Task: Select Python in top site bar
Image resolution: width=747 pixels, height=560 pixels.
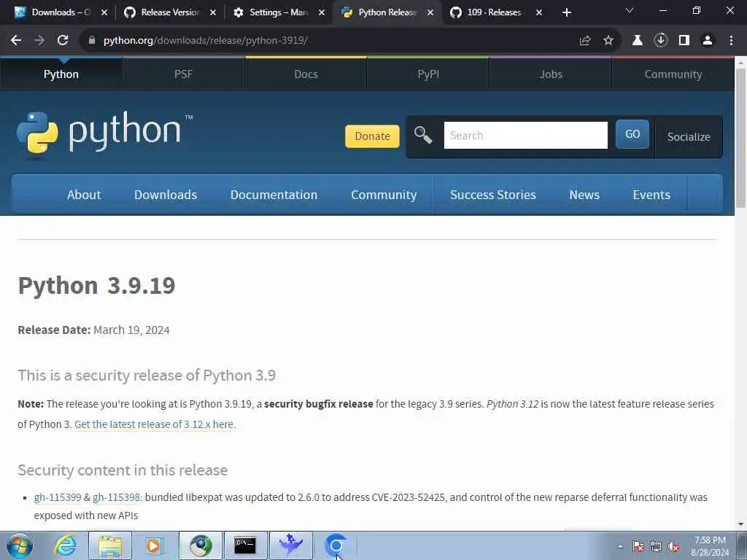Action: tap(61, 74)
